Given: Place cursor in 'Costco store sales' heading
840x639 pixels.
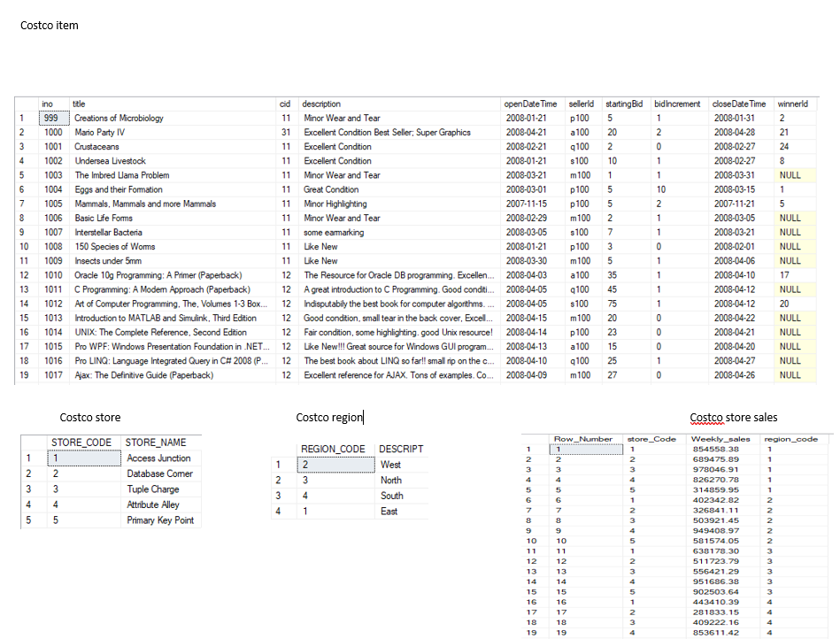Looking at the screenshot, I should [x=734, y=417].
